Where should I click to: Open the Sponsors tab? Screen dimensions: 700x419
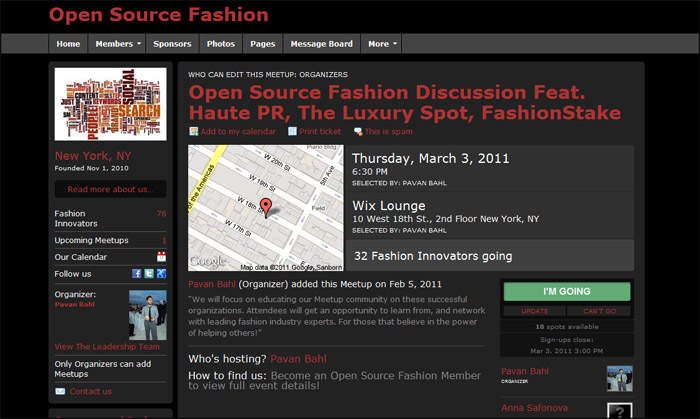pyautogui.click(x=172, y=44)
